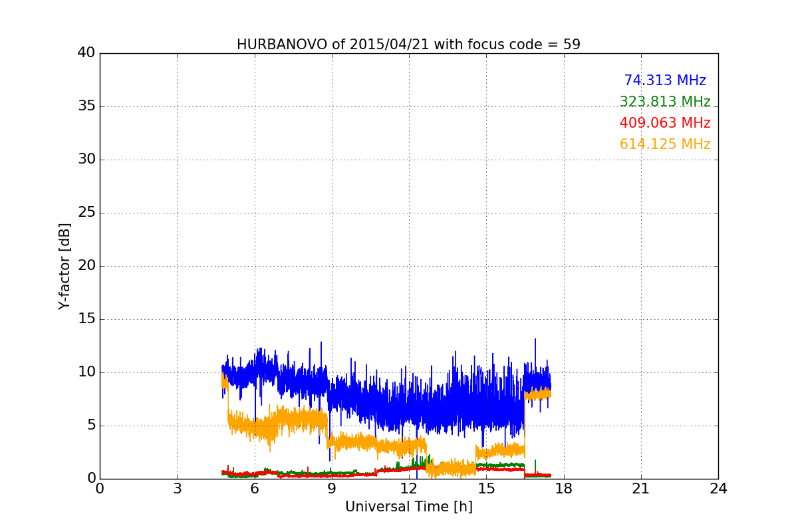Click x-axis tick label 3

(177, 489)
